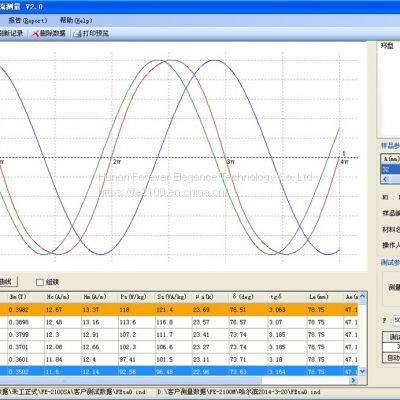Click the Ps(W/kg) column header
The image size is (400, 400).
(133, 297)
